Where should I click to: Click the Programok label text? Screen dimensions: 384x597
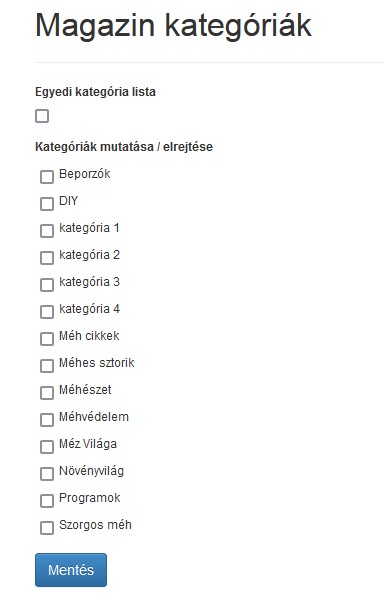point(89,498)
